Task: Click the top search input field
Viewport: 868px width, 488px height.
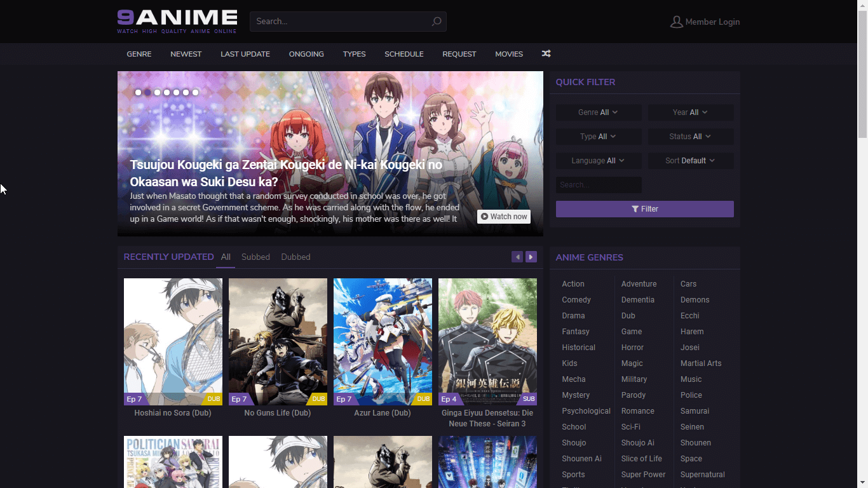Action: pos(348,22)
